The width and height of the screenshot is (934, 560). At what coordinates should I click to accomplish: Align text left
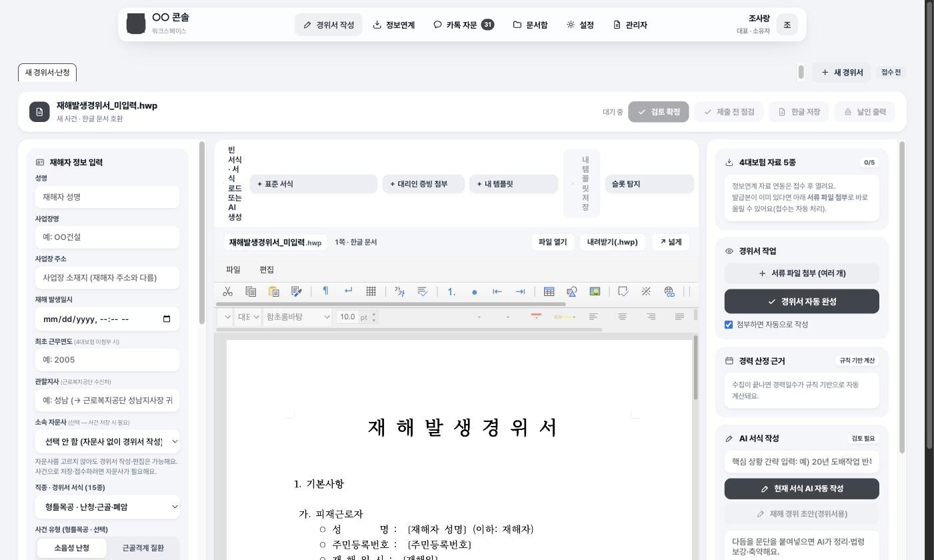593,317
